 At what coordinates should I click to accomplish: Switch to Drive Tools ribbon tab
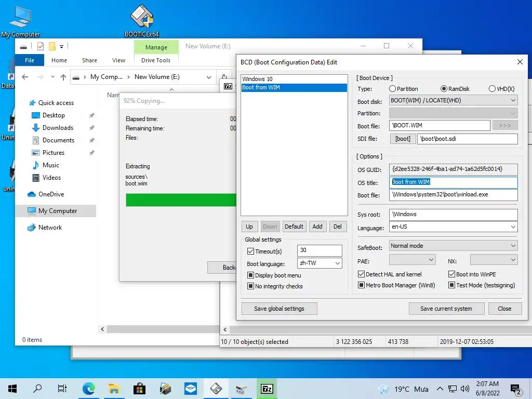click(156, 60)
